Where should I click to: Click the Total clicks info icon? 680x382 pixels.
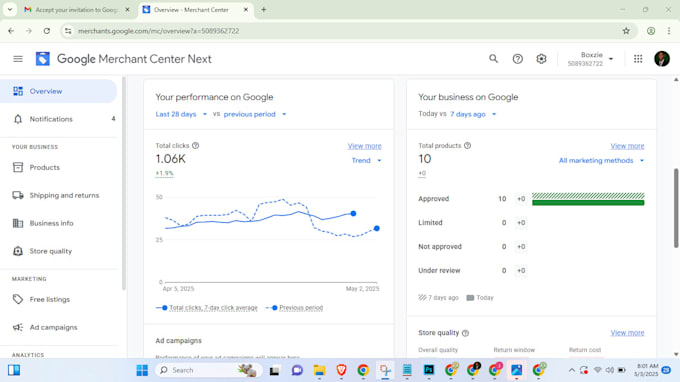(x=196, y=146)
